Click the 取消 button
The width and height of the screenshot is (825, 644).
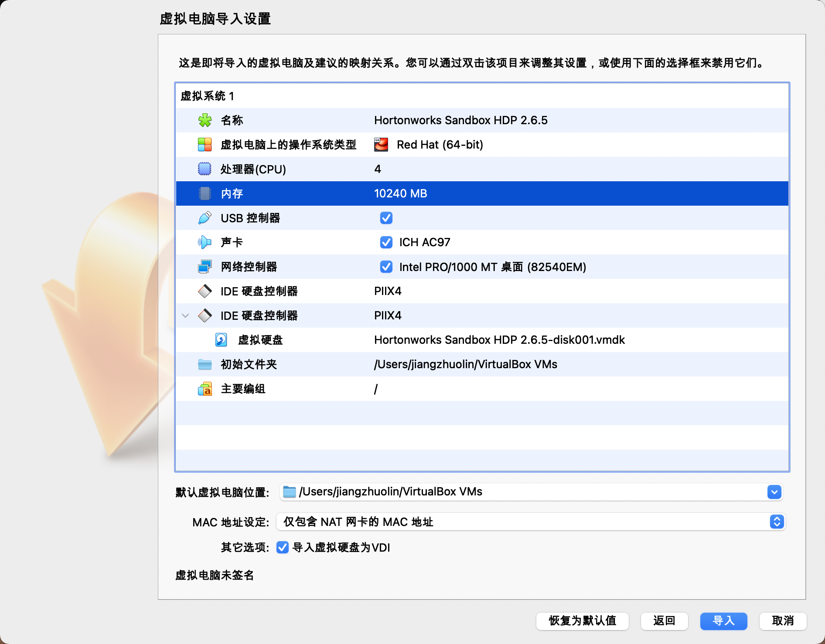point(783,621)
